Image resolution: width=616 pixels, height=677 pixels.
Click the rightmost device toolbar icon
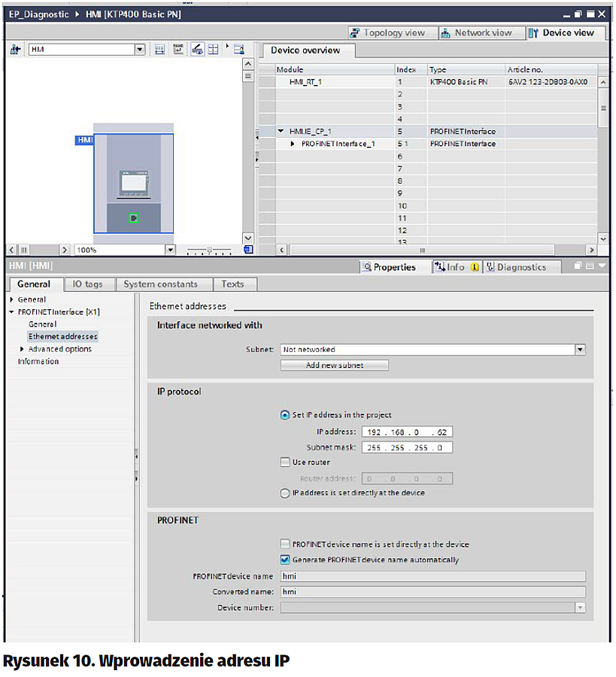[239, 50]
